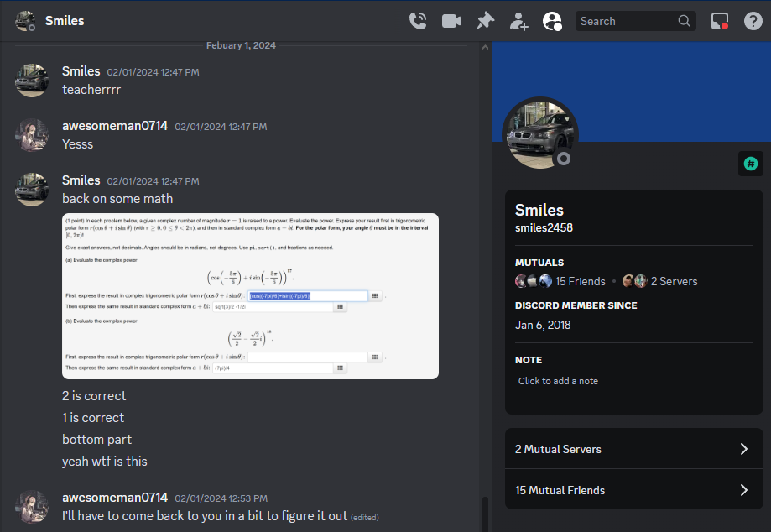This screenshot has width=771, height=532.
Task: Open the inbox icon
Action: pyautogui.click(x=720, y=21)
